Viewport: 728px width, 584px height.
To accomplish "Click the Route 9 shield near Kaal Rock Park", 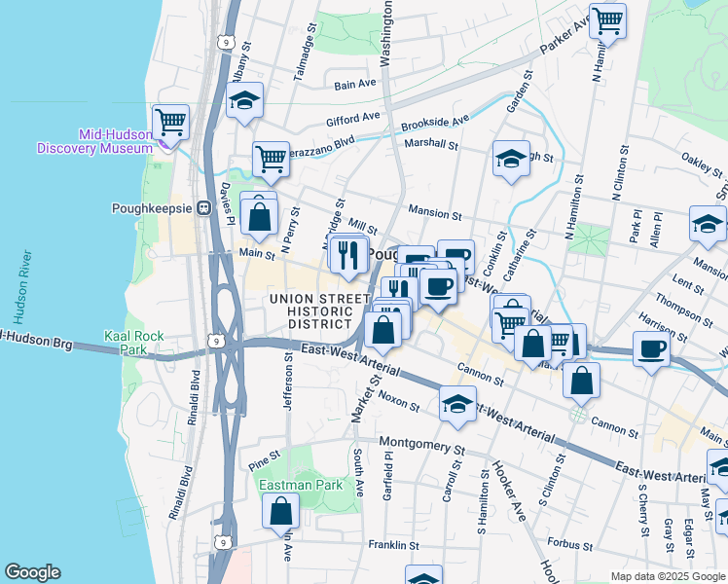I will (217, 342).
